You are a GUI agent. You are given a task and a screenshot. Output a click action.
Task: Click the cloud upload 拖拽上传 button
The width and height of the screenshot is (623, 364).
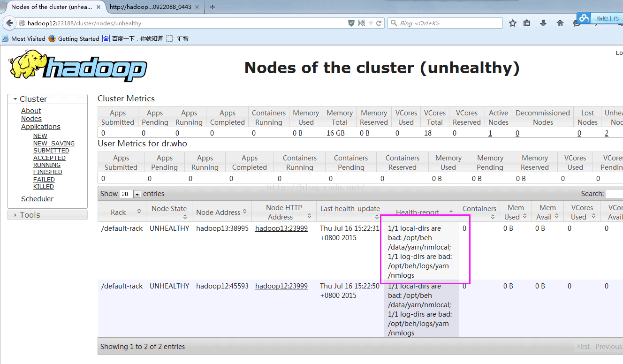tap(600, 18)
